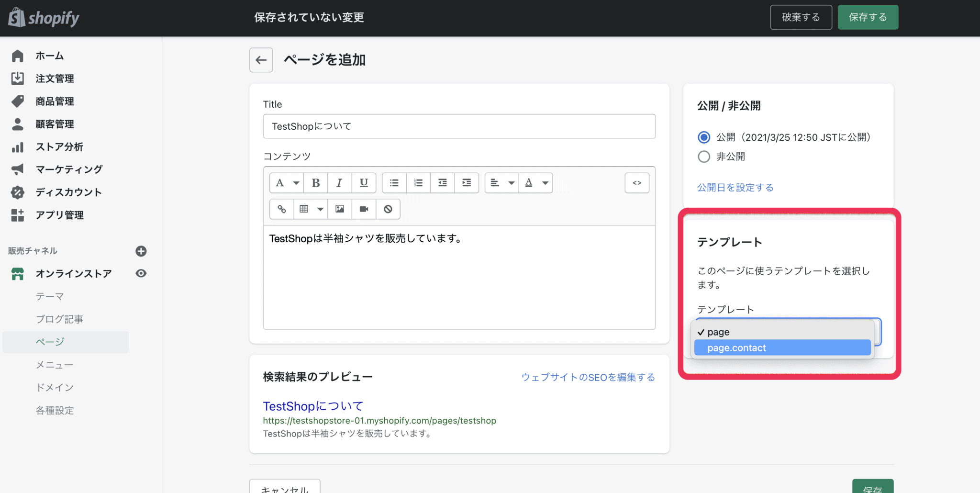Click the Title input field
The image size is (980, 493).
(458, 126)
